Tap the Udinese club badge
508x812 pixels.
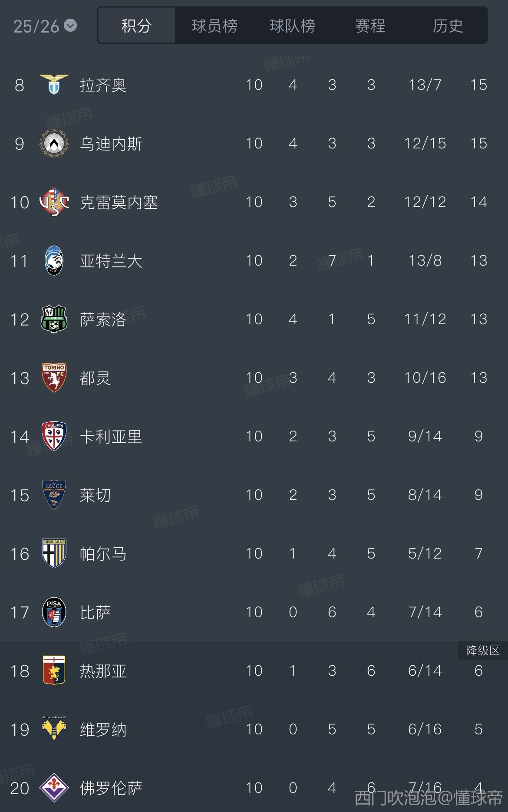click(54, 143)
